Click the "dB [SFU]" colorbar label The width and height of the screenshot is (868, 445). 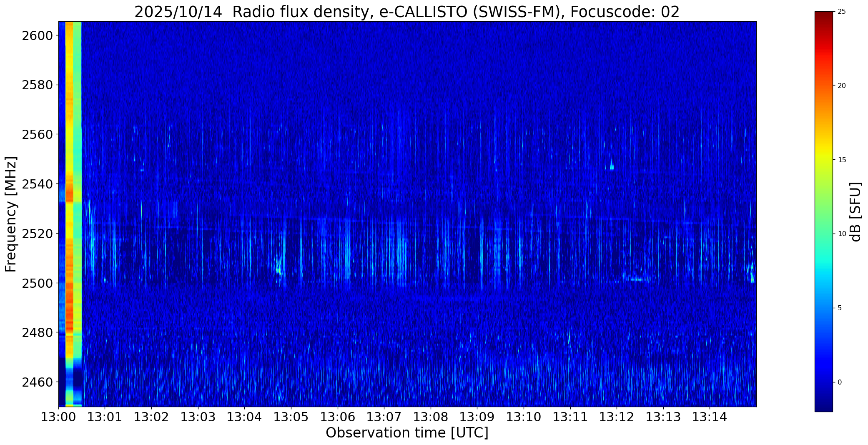pyautogui.click(x=855, y=212)
